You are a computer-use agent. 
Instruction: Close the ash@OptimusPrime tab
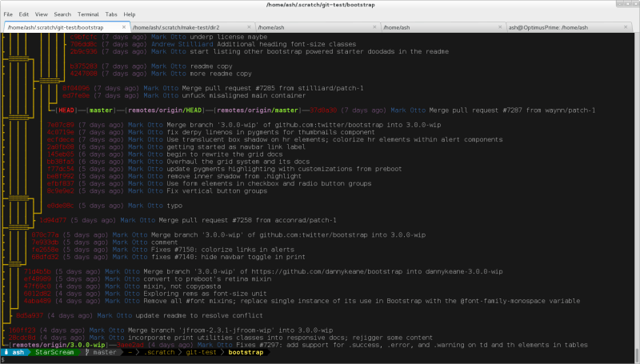pos(626,27)
